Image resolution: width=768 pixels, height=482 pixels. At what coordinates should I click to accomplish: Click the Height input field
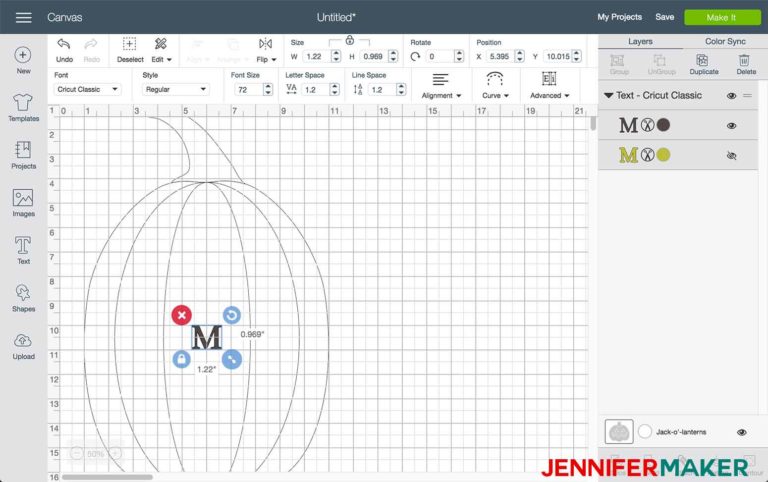tap(374, 56)
